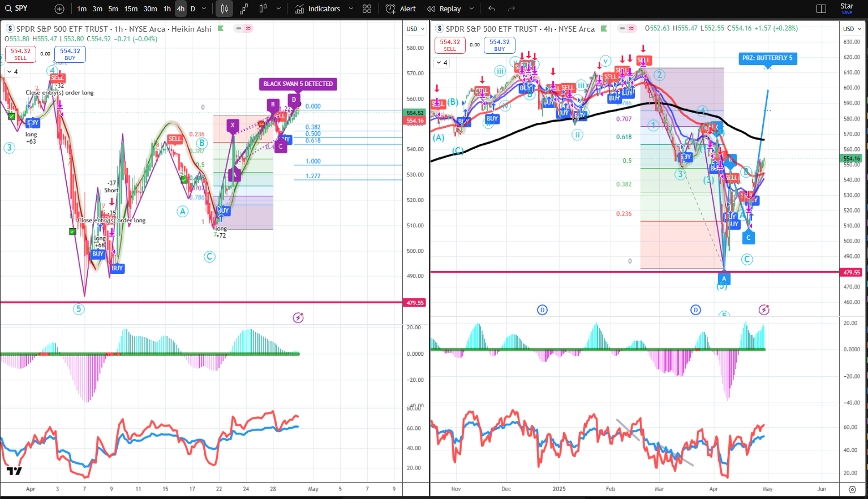The width and height of the screenshot is (868, 499).
Task: Switch to the daily D timeframe
Action: tap(193, 8)
